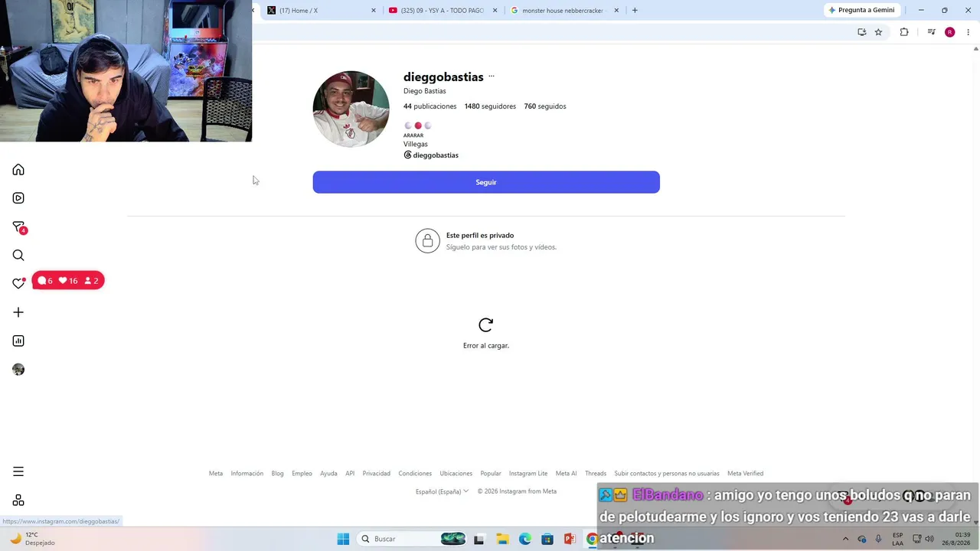Open the Threads footer link
Viewport: 980px width, 551px height.
(596, 474)
